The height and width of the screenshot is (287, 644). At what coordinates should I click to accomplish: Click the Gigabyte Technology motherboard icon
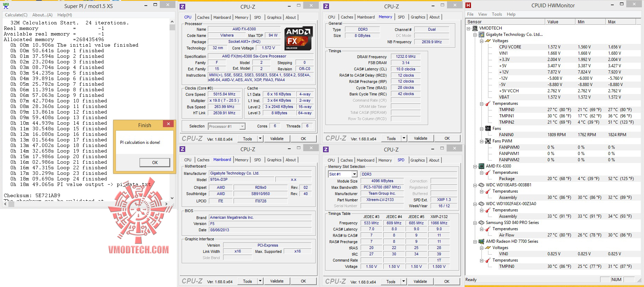tap(481, 34)
